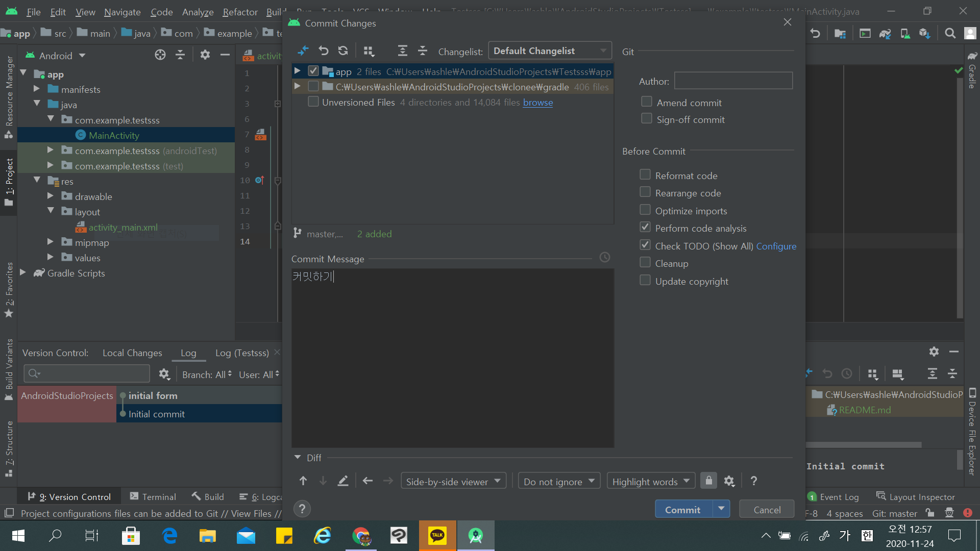Check the Reformat code option
The image size is (980, 551).
tap(645, 175)
